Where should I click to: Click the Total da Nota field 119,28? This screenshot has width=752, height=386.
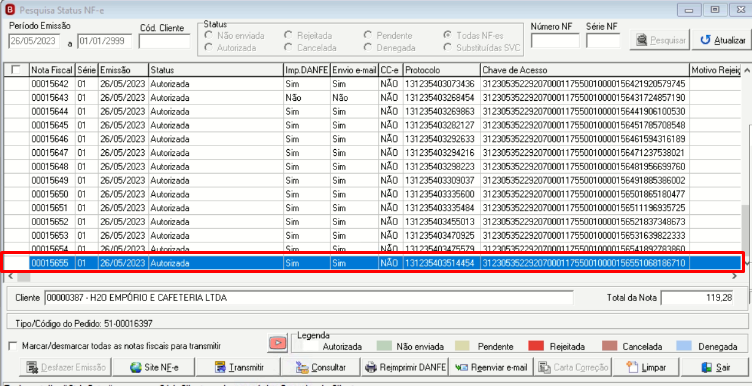[x=697, y=298]
